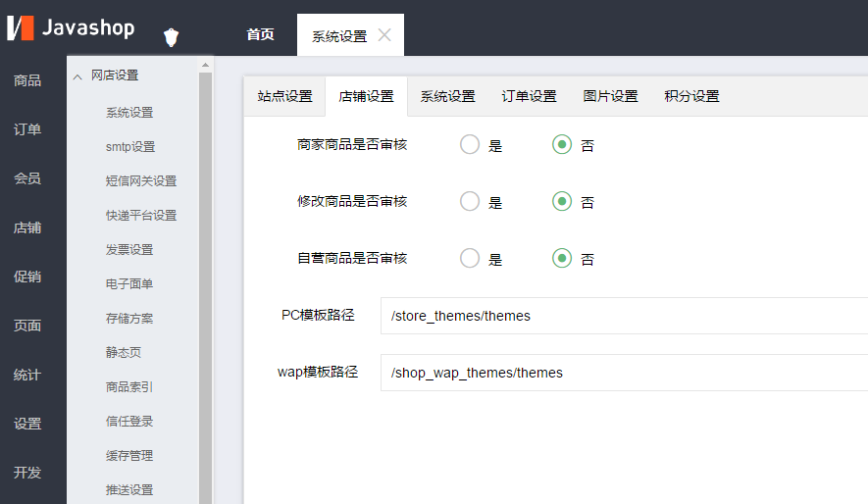Open 缓存管理 in the submenu
Viewport: 868px width, 504px height.
[129, 456]
